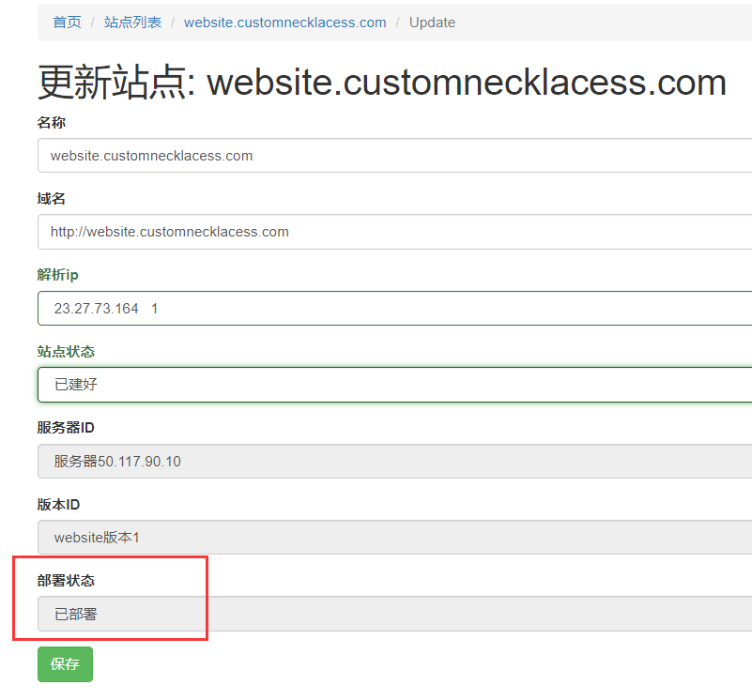The image size is (752, 700).
Task: Click the 更新站点 page heading
Action: [x=382, y=82]
